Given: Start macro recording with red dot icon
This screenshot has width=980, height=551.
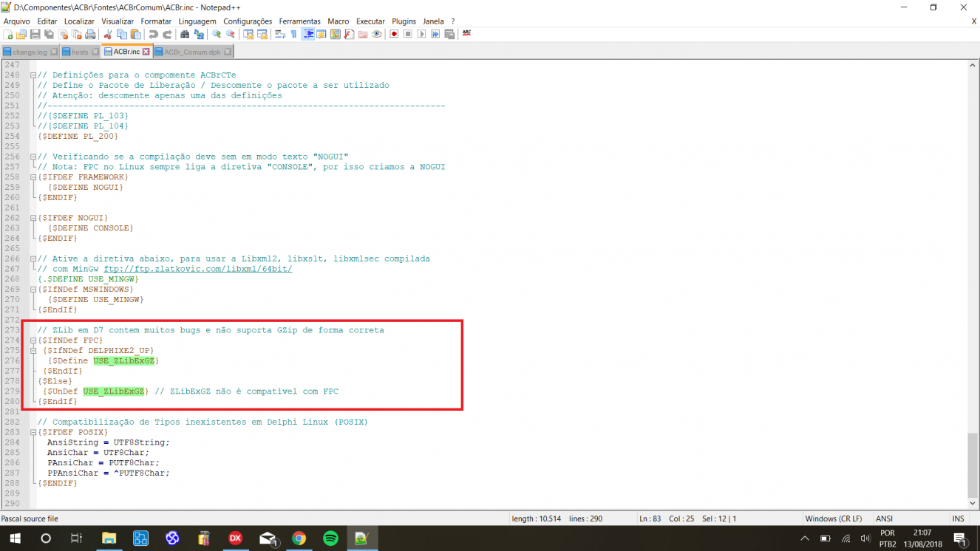Looking at the screenshot, I should (x=394, y=34).
